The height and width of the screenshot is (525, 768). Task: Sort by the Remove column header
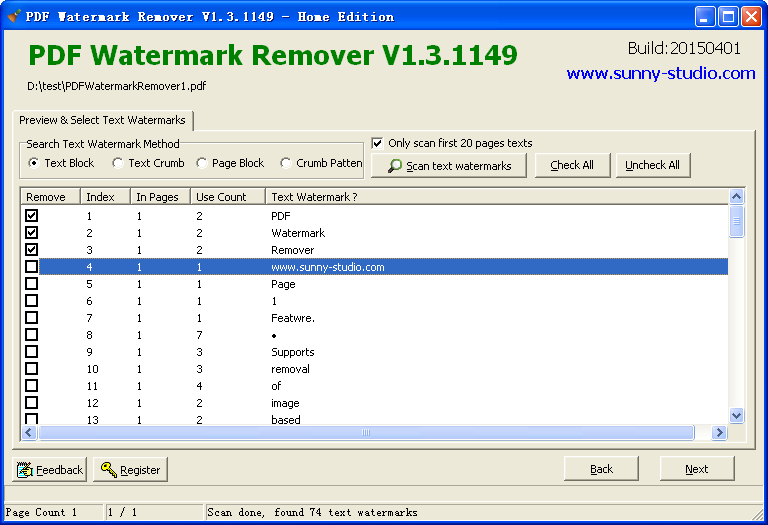[x=50, y=196]
